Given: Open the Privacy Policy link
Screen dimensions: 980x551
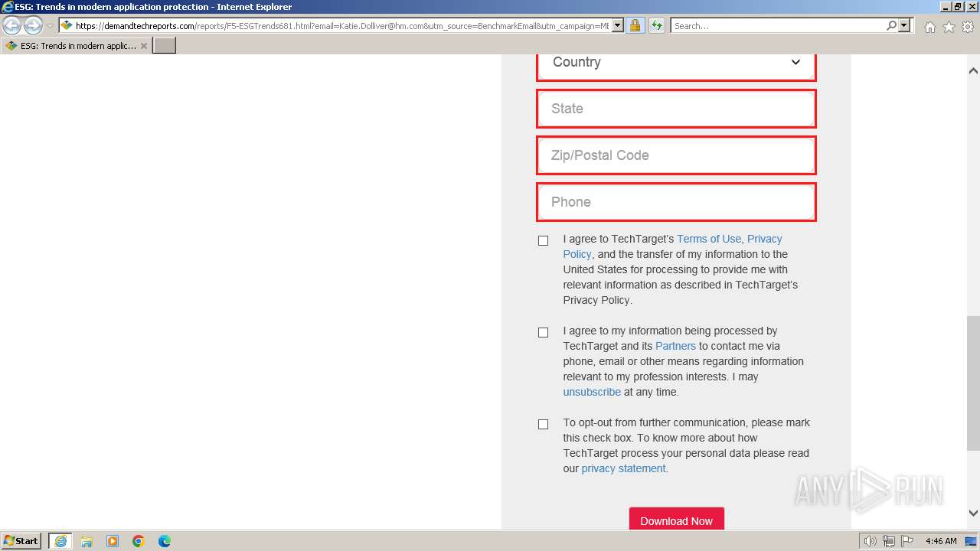Looking at the screenshot, I should point(764,239).
